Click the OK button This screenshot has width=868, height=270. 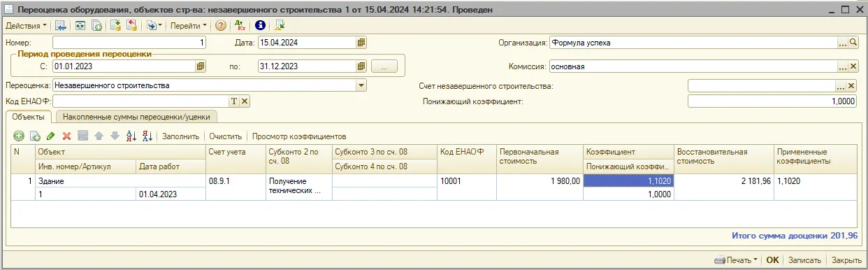point(772,260)
